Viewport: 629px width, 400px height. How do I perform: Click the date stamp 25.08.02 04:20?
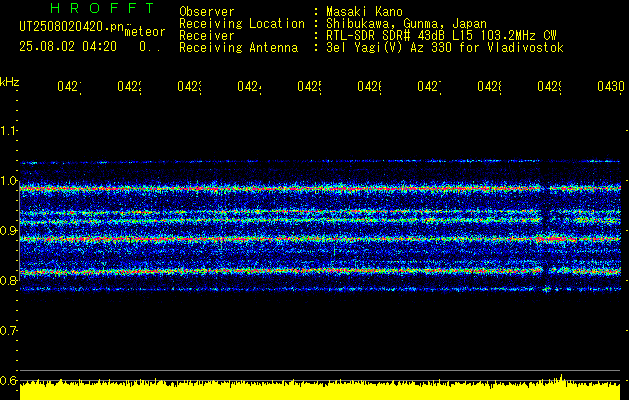pos(68,47)
